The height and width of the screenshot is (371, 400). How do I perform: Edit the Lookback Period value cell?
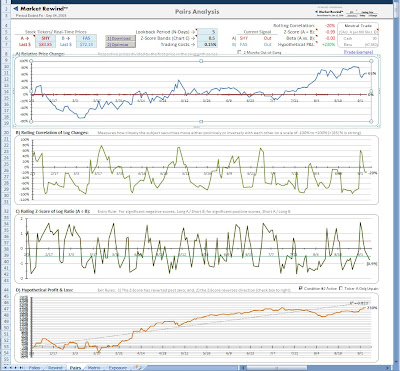coord(208,32)
